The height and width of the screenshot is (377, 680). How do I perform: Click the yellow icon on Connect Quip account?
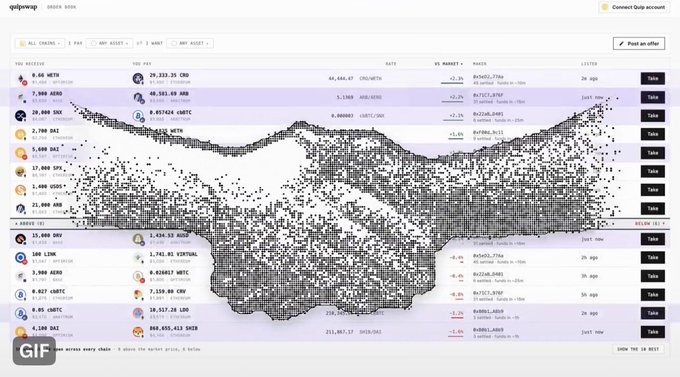[x=605, y=7]
